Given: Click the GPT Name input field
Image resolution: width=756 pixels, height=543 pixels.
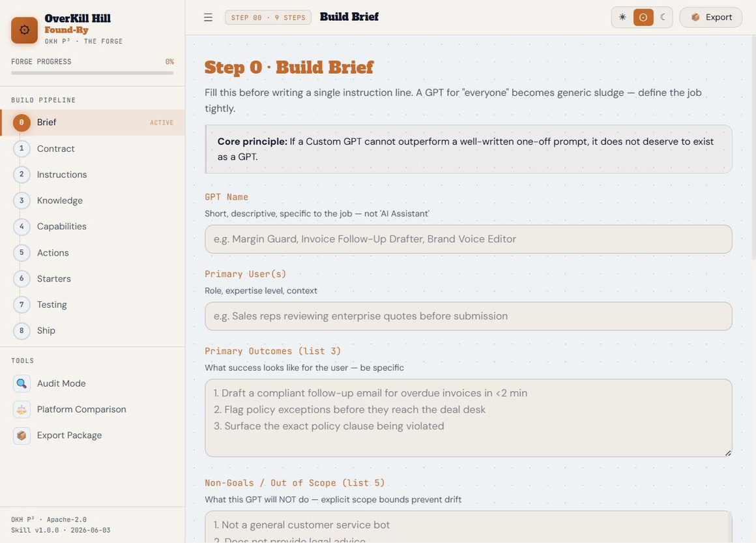Looking at the screenshot, I should [468, 239].
